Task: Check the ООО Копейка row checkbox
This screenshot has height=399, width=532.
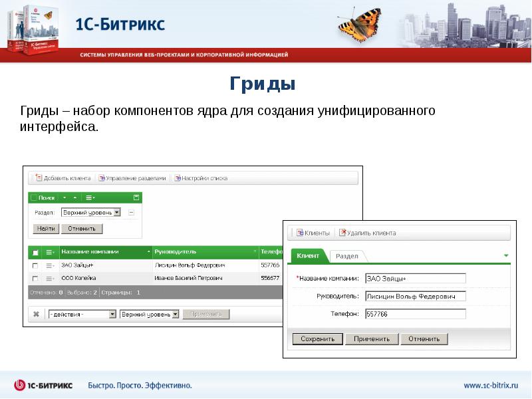Action: tap(35, 279)
